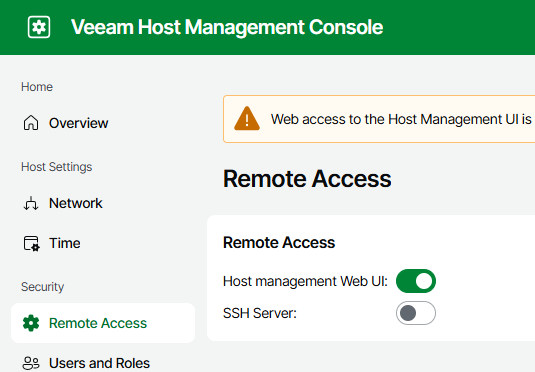Click the Network sidebar icon
The image size is (535, 372).
click(31, 203)
